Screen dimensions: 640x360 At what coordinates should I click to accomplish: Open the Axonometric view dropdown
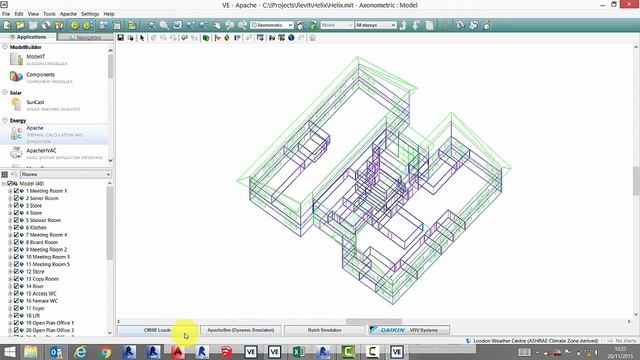[272, 25]
